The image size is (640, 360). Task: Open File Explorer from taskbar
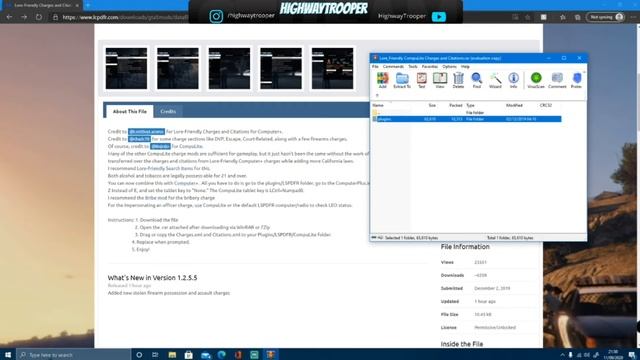[172, 355]
